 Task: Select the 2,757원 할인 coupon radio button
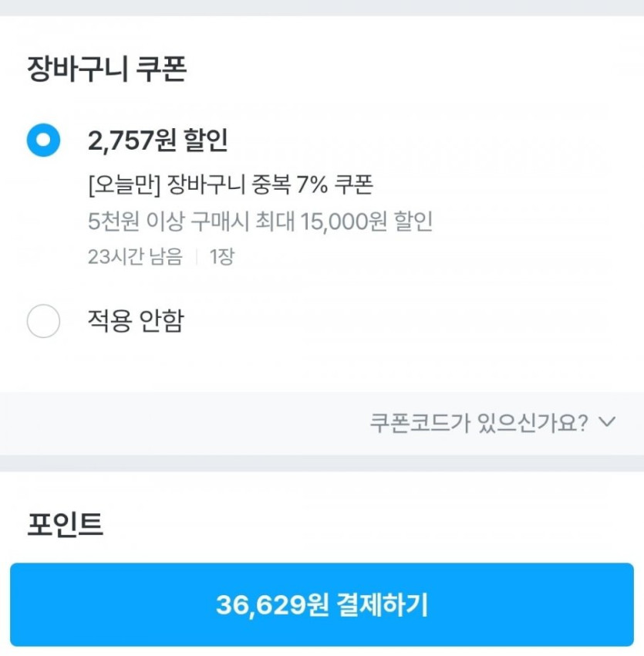pyautogui.click(x=43, y=140)
